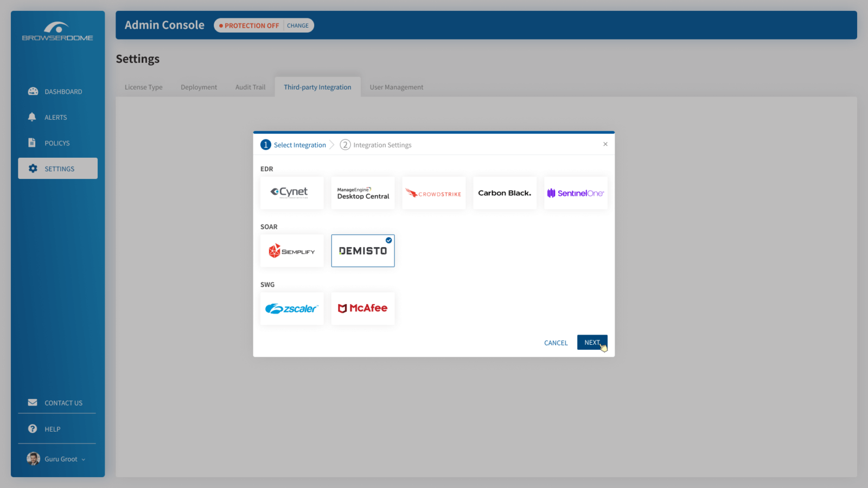868x488 pixels.
Task: Open the User Management tab
Action: click(x=397, y=87)
